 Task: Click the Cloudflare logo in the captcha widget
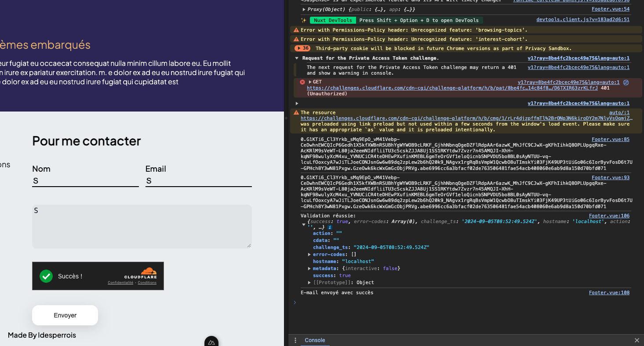coord(141,273)
